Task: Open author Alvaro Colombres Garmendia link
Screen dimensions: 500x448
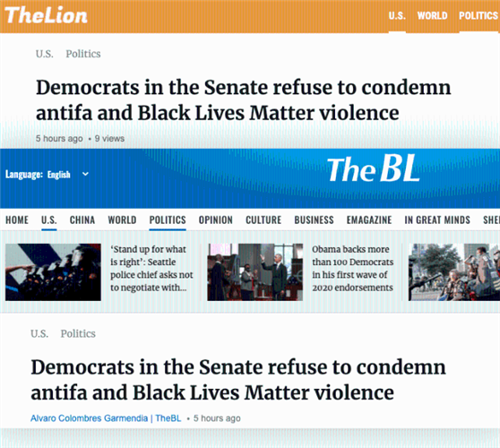Action: click(x=89, y=418)
